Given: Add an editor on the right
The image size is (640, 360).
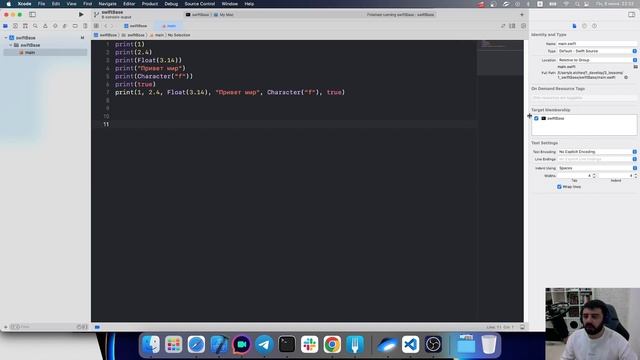Looking at the screenshot, I should [x=523, y=26].
